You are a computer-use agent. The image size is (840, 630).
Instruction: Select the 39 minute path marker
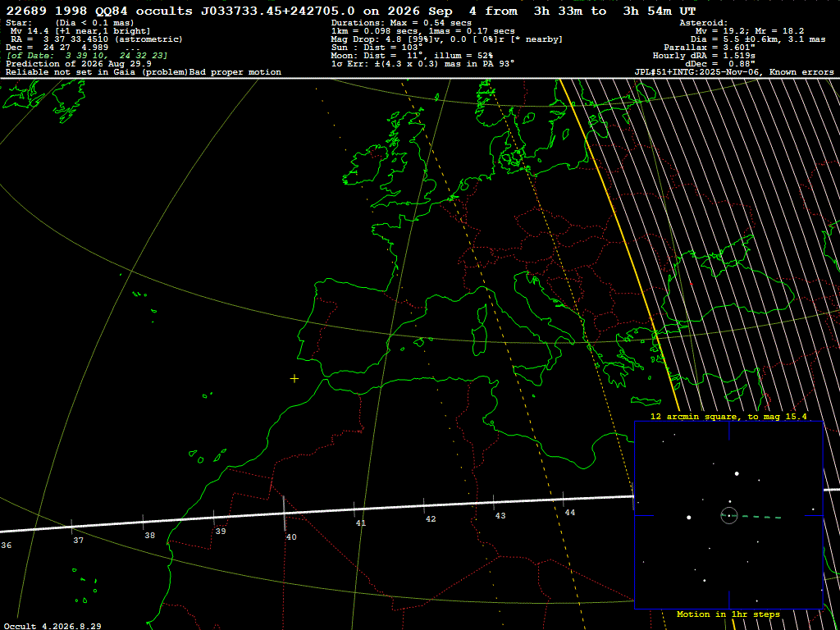click(214, 518)
